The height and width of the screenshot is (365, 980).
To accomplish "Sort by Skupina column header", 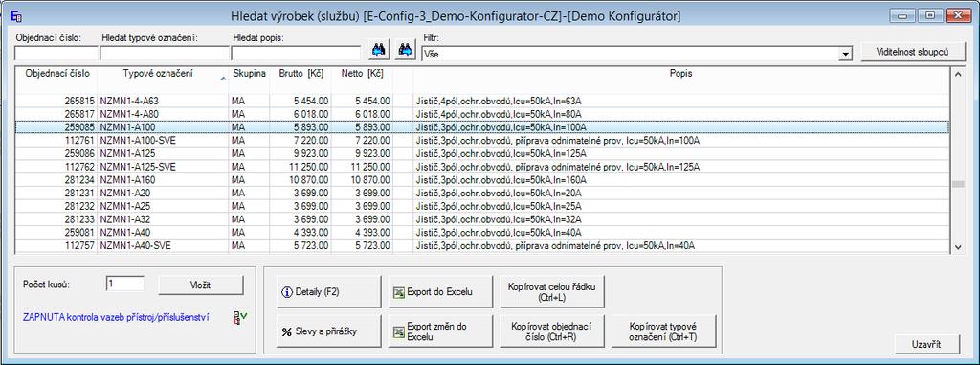I will (249, 74).
